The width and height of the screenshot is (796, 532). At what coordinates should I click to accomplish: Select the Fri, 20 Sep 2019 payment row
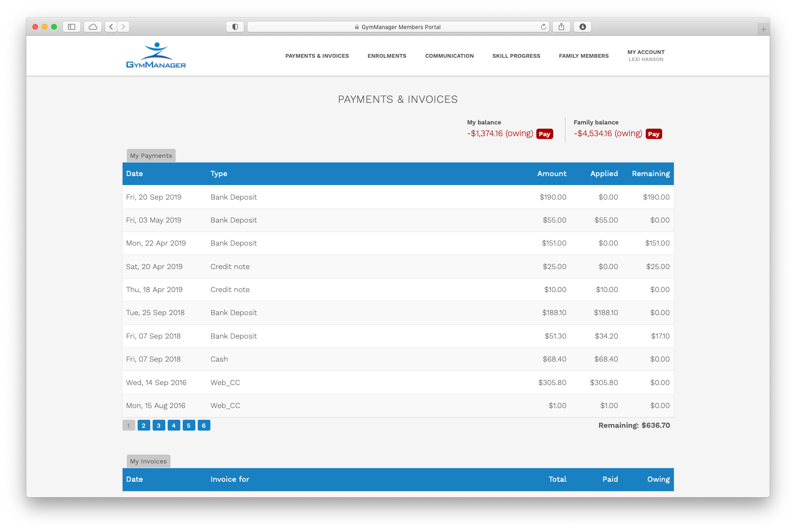point(398,197)
